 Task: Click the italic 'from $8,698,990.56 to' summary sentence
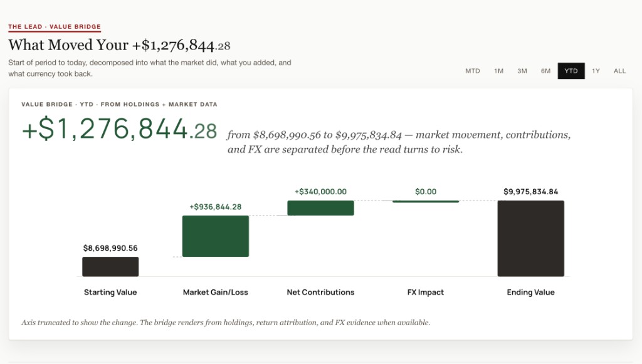(x=399, y=142)
